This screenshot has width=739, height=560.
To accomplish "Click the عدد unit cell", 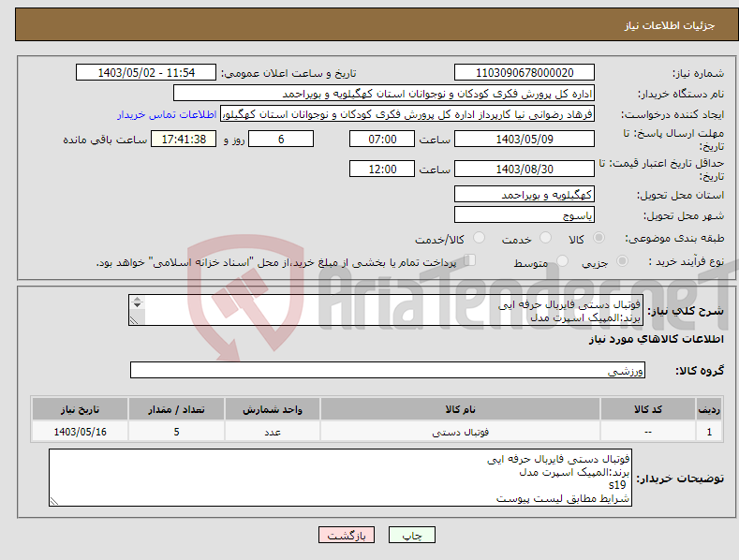I will coord(273,432).
